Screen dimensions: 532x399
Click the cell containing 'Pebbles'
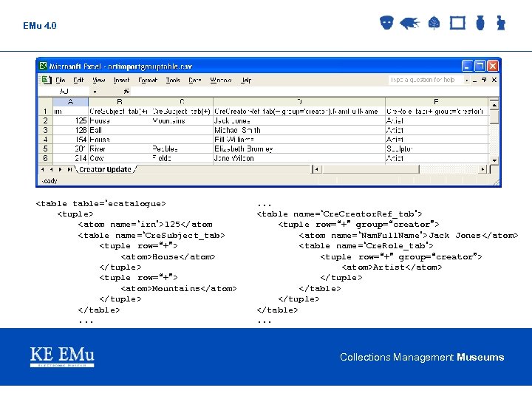pos(182,149)
